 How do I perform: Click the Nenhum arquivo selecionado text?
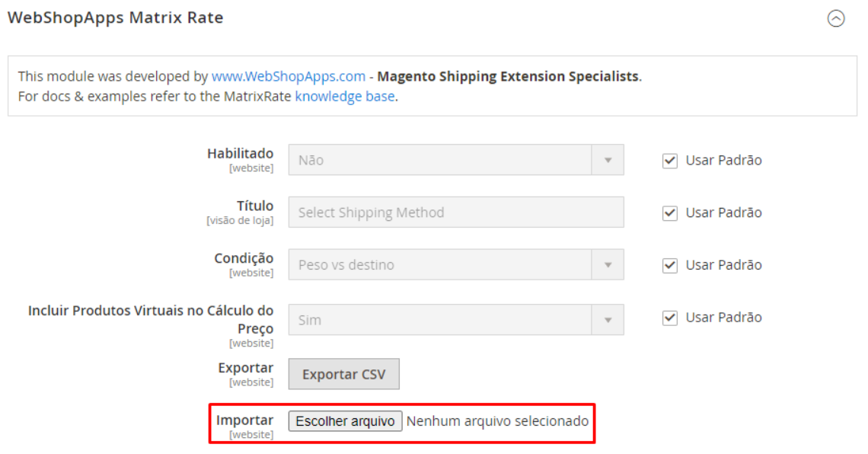coord(497,420)
